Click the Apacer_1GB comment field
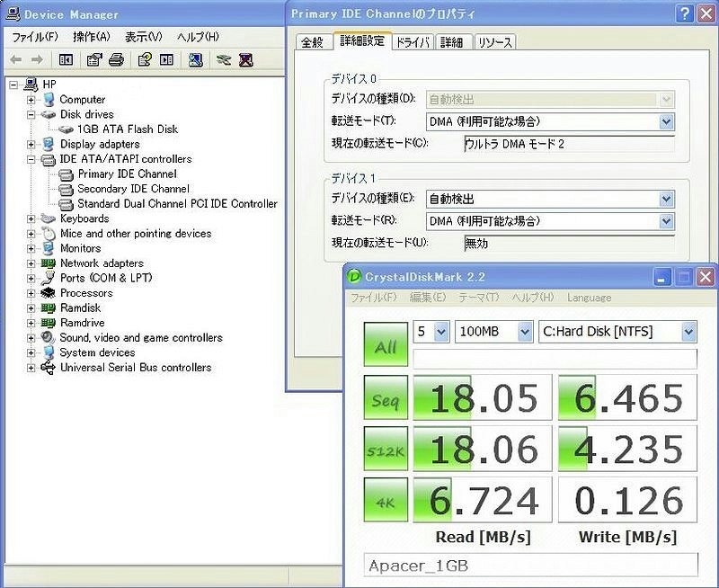719x588 pixels. [531, 566]
